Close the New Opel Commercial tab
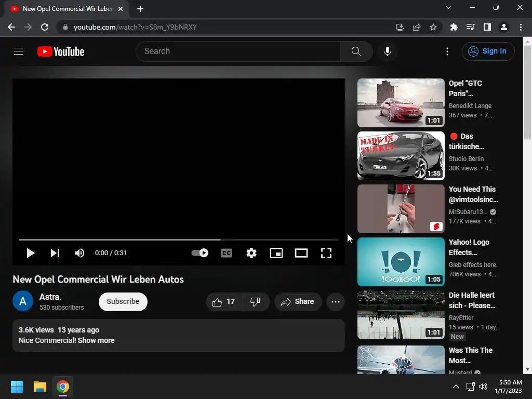532x399 pixels. [x=121, y=9]
